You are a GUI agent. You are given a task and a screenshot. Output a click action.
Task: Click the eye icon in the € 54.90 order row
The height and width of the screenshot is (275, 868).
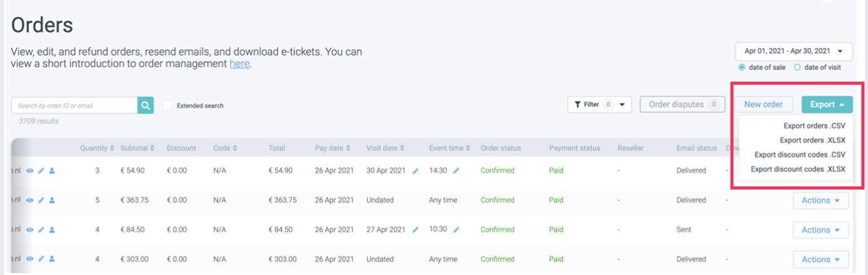30,171
